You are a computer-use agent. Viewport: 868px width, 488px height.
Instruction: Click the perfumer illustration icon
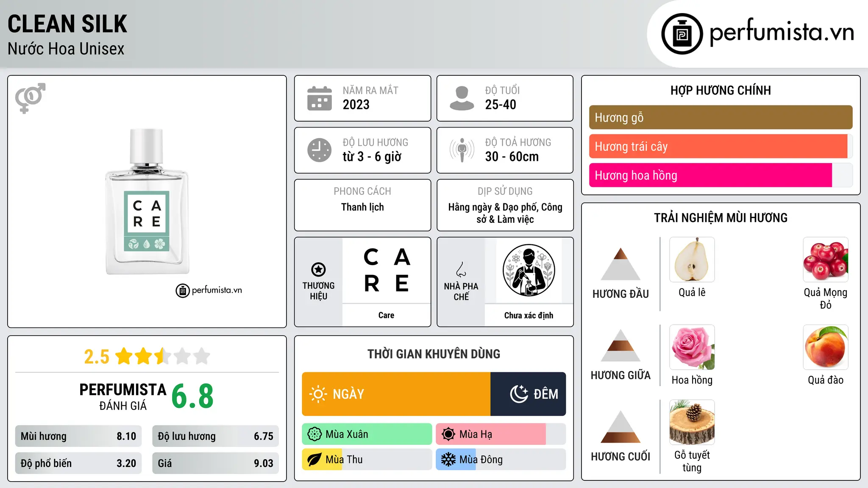point(529,270)
